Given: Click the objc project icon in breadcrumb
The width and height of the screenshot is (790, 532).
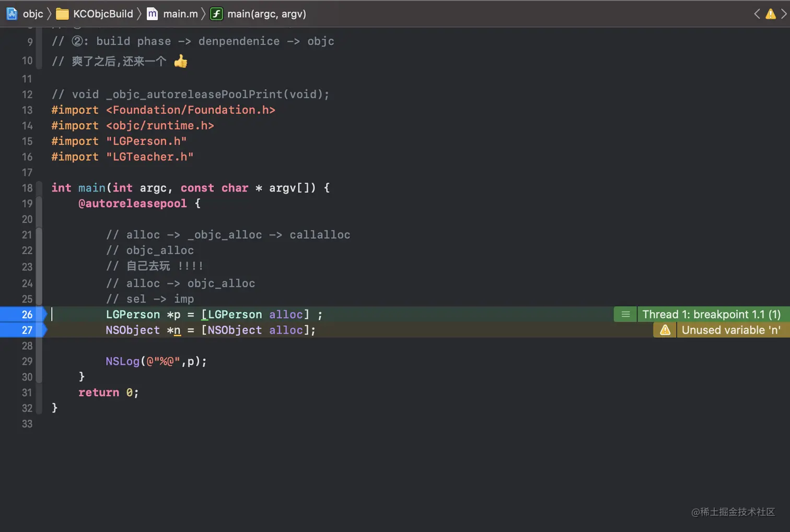Looking at the screenshot, I should (11, 14).
